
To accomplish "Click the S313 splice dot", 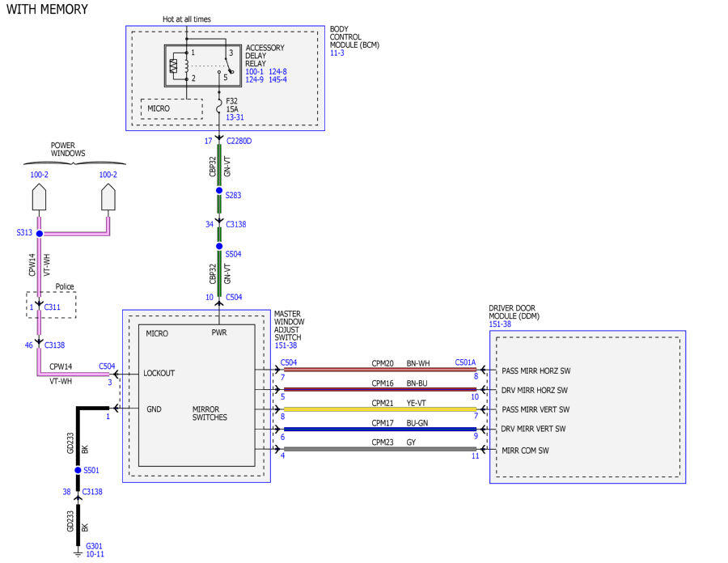I will 40,234.
